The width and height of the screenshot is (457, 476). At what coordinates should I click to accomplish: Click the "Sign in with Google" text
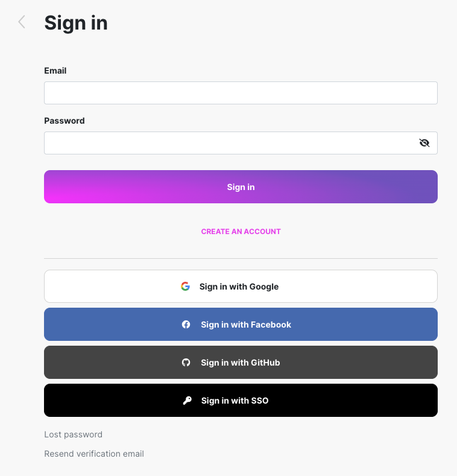239,287
